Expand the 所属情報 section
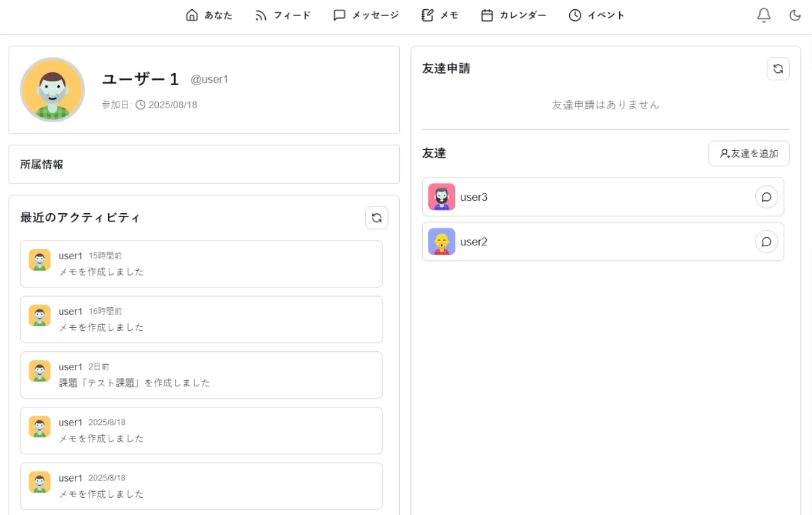812x515 pixels. 204,164
